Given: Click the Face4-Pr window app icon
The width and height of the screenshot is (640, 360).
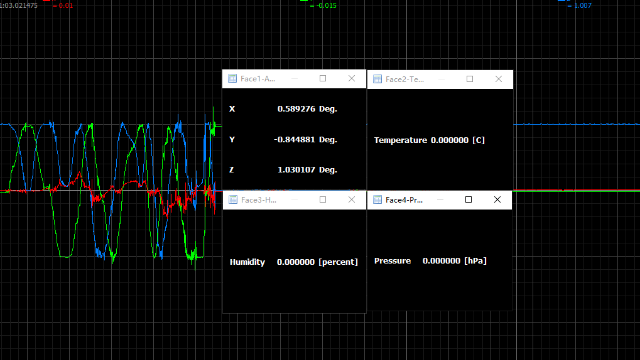Looking at the screenshot, I should coord(378,200).
